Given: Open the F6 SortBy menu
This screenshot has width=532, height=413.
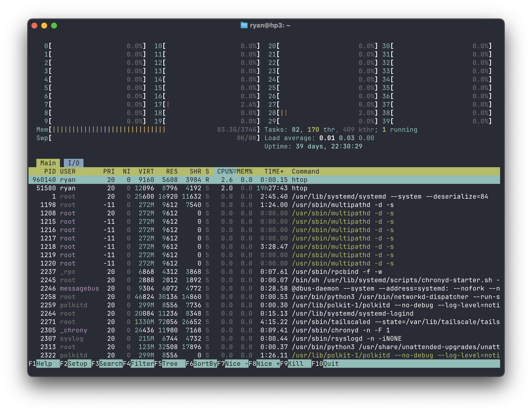Looking at the screenshot, I should click(201, 364).
